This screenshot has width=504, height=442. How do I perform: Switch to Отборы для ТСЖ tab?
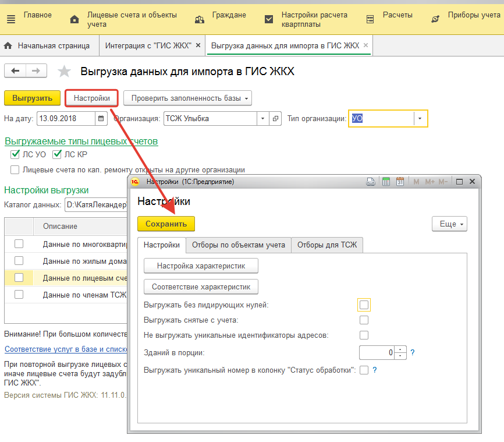327,245
